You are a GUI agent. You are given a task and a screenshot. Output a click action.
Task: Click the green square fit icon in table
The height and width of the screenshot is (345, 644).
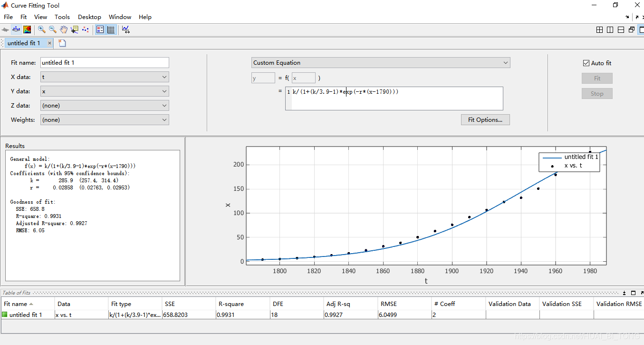[5, 315]
